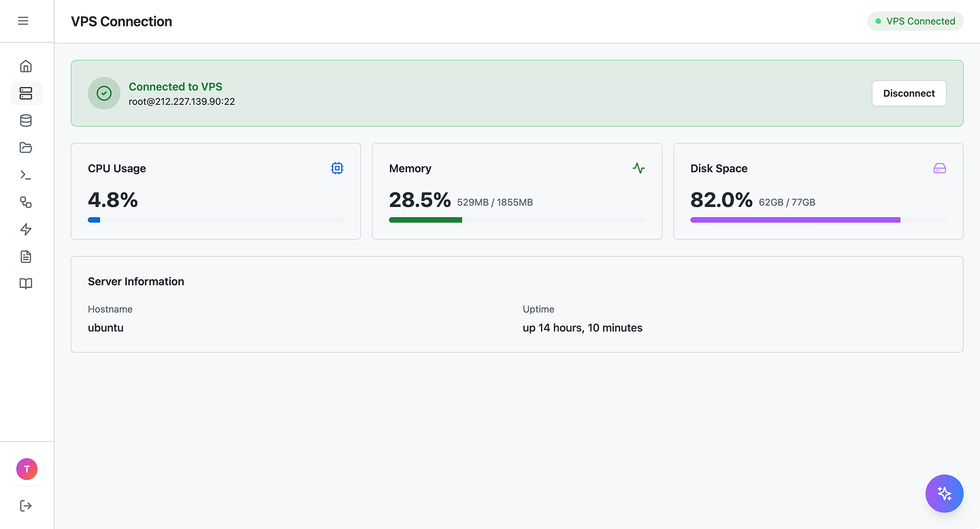The image size is (980, 529).
Task: Toggle the hamburger menu sidebar
Action: pyautogui.click(x=23, y=21)
